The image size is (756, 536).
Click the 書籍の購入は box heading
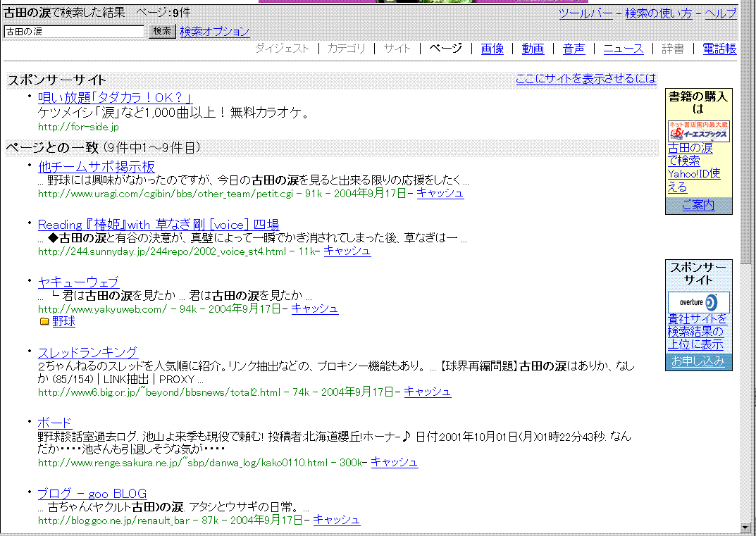(698, 103)
